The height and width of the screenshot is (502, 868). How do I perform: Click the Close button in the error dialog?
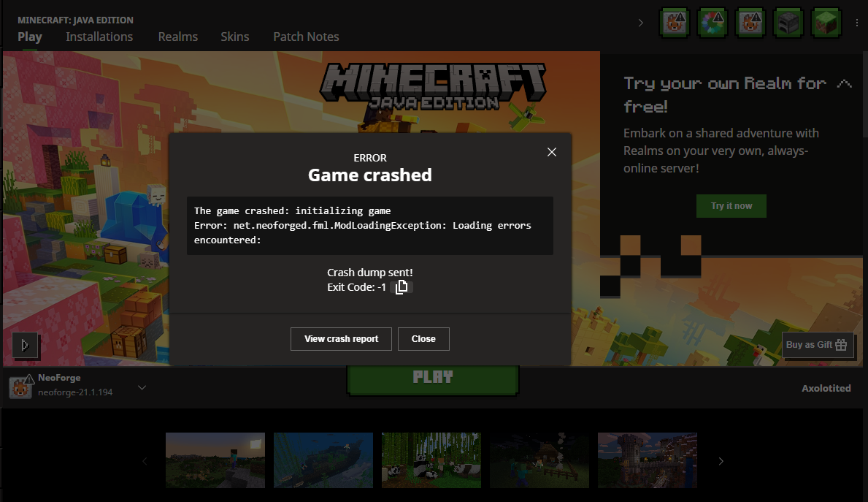(423, 338)
